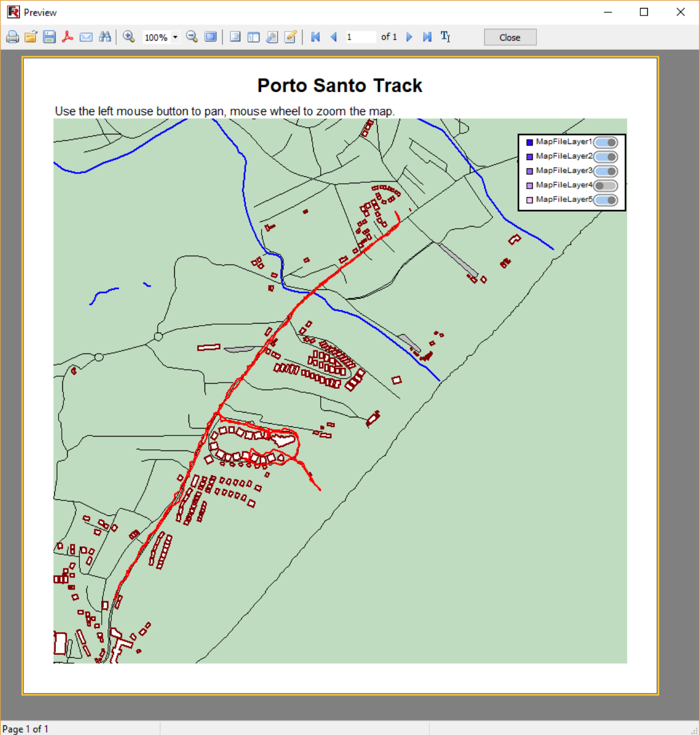Enable the MapFileLayer4 toggle switch
Viewport: 700px width, 735px height.
pos(606,185)
